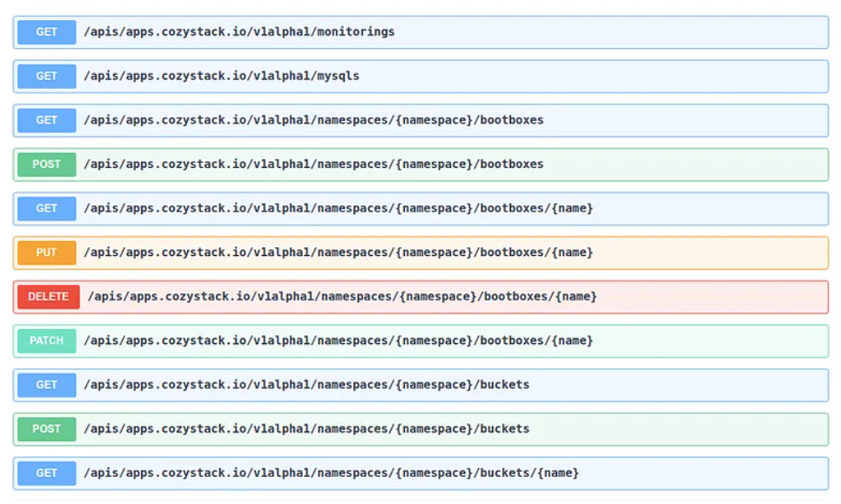The height and width of the screenshot is (504, 841).
Task: Click the orange PUT method badge
Action: click(46, 252)
